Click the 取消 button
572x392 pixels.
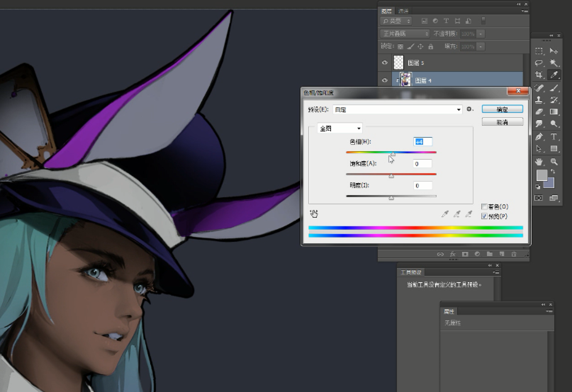pos(502,122)
